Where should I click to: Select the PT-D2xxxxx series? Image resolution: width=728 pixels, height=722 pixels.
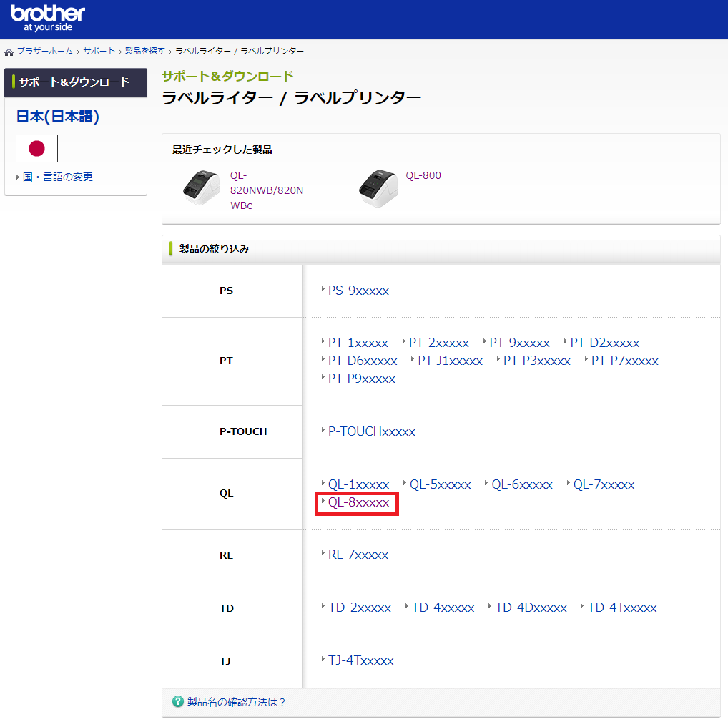coord(605,343)
